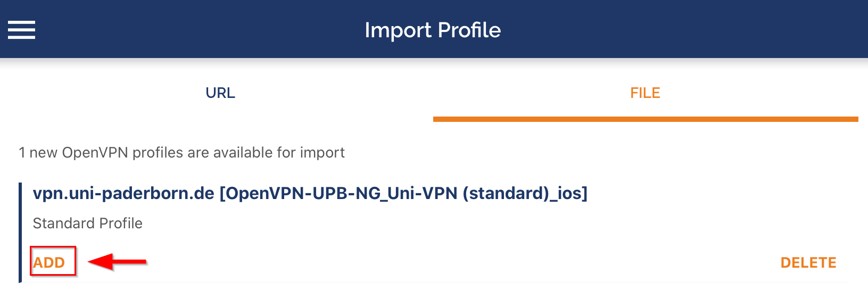Switch to the URL tab
868x306 pixels.
click(220, 93)
